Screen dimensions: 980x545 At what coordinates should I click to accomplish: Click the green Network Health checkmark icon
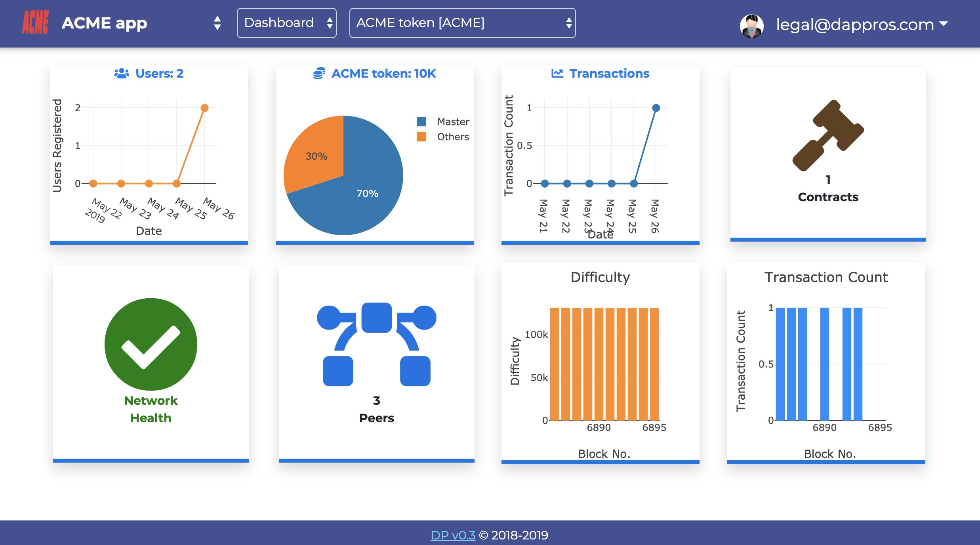[151, 344]
